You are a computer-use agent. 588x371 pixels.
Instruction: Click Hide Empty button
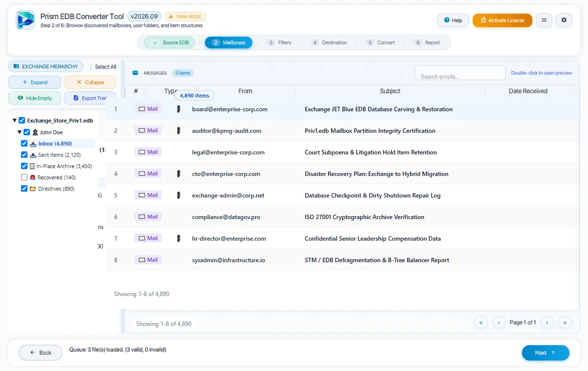pos(35,98)
